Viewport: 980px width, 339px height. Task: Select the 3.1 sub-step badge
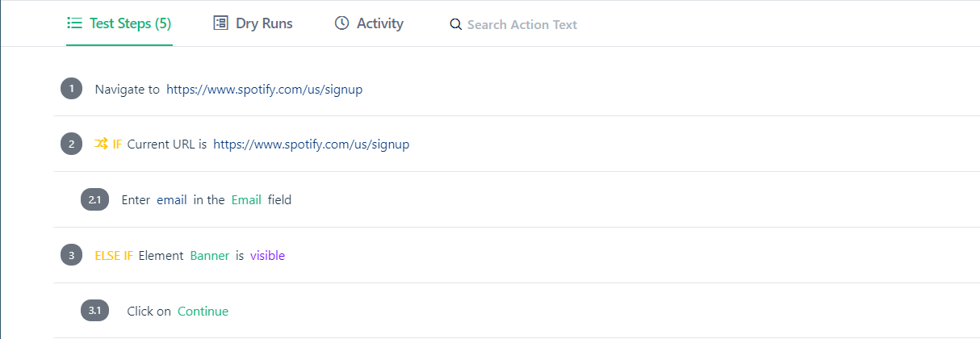click(x=94, y=311)
